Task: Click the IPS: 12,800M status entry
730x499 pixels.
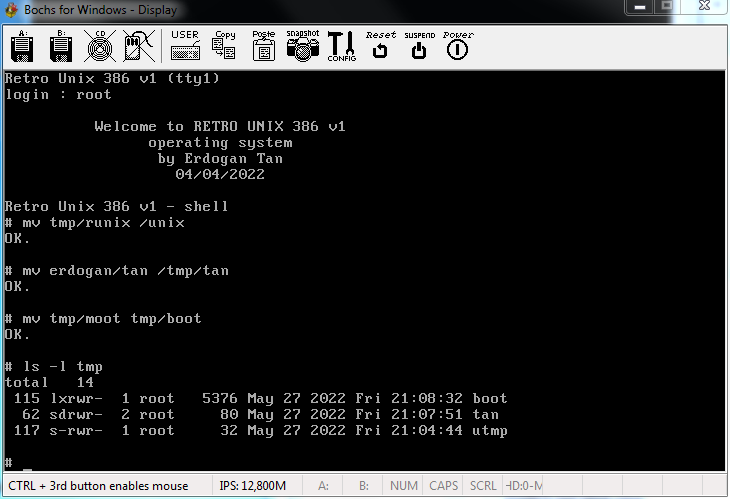Action: pyautogui.click(x=252, y=486)
